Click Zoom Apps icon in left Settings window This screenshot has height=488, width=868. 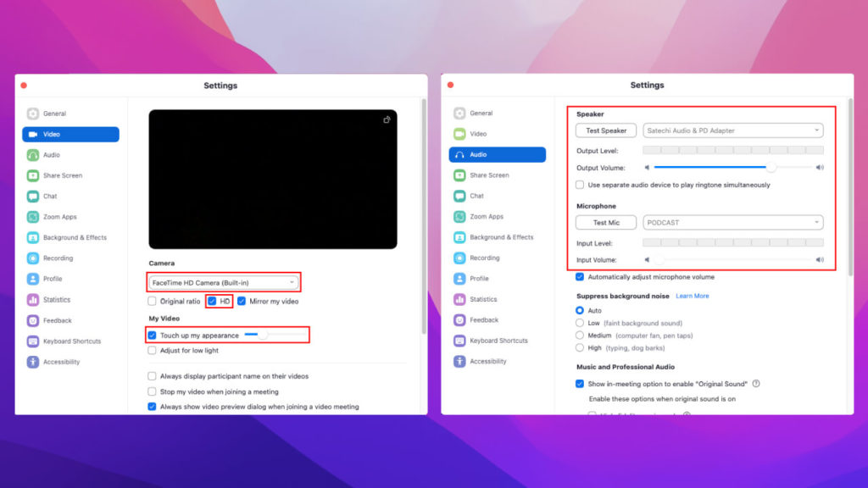coord(33,217)
